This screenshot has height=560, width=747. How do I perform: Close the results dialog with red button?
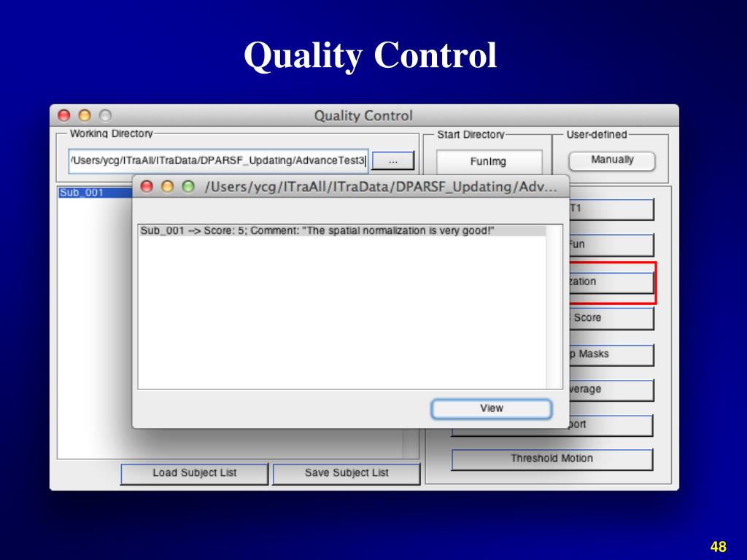click(x=147, y=187)
